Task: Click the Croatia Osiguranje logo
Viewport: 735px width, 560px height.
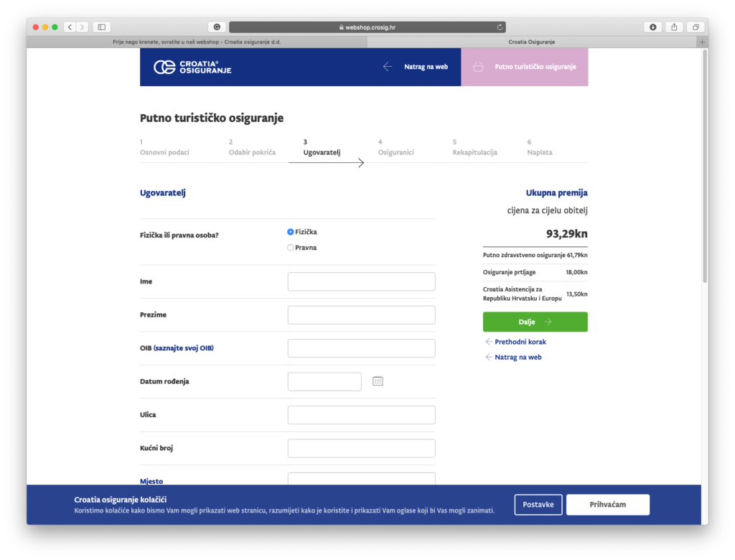Action: [x=192, y=67]
